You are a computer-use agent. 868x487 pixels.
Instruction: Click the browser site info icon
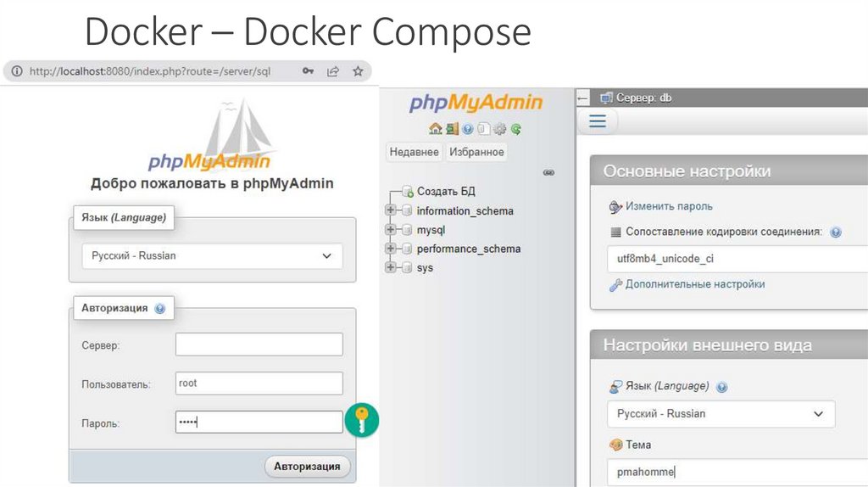tap(17, 71)
